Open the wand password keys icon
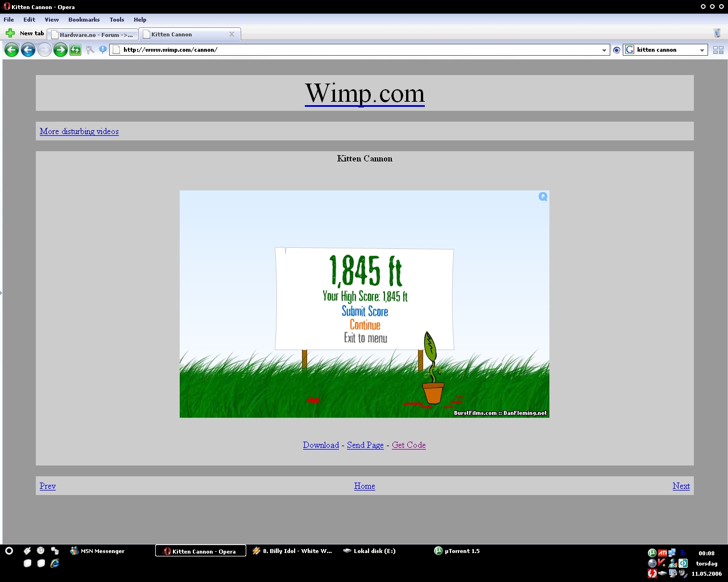This screenshot has width=728, height=582. click(x=90, y=50)
